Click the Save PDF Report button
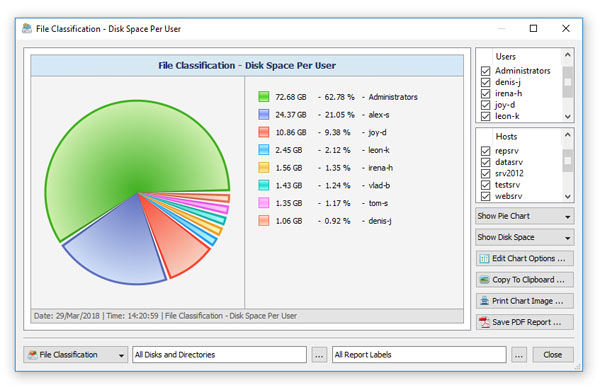The image size is (600, 390). pos(525,322)
